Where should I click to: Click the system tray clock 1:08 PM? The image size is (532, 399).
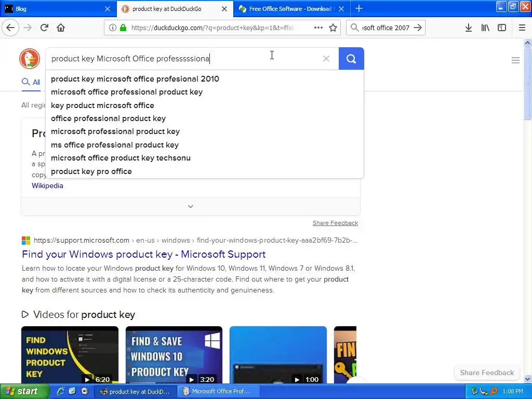coord(513,391)
